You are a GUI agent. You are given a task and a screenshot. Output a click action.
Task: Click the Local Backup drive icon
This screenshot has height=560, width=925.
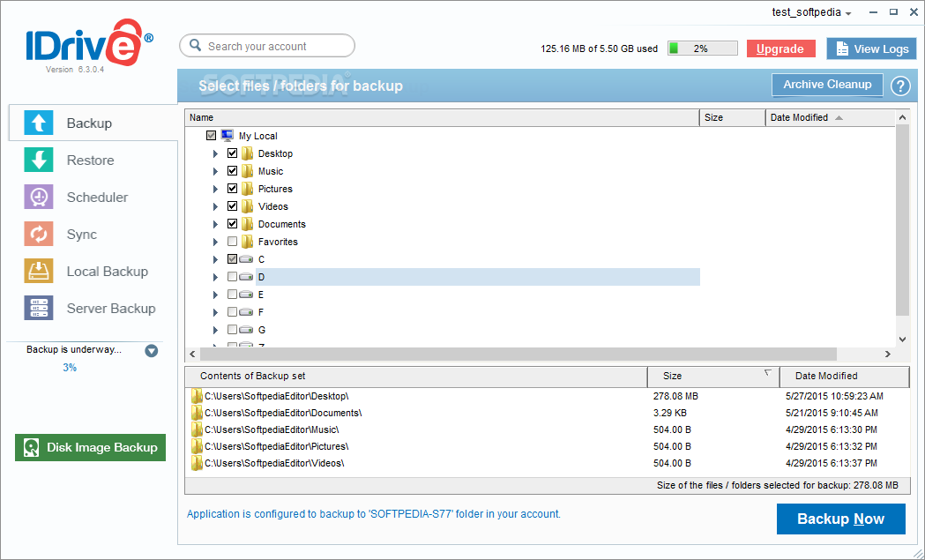(38, 272)
